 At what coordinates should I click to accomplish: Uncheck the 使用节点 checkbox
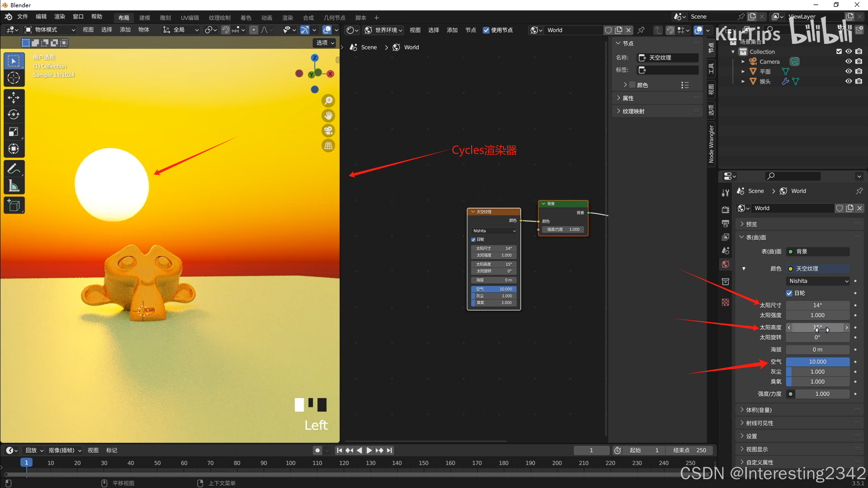pos(486,30)
